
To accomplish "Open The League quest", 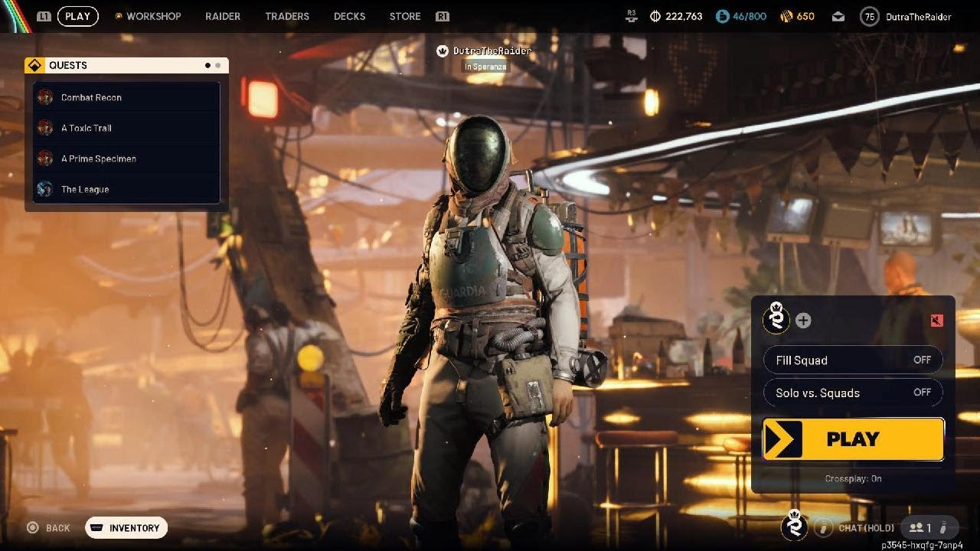I will click(126, 189).
